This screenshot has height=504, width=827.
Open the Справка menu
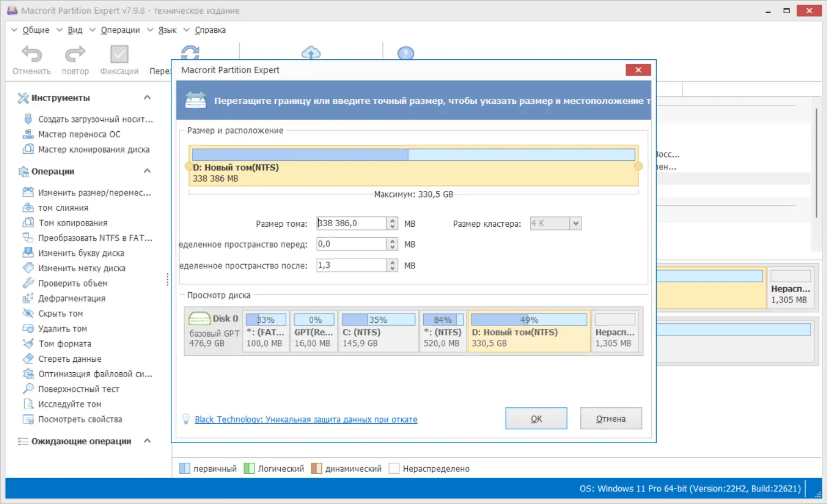(210, 30)
